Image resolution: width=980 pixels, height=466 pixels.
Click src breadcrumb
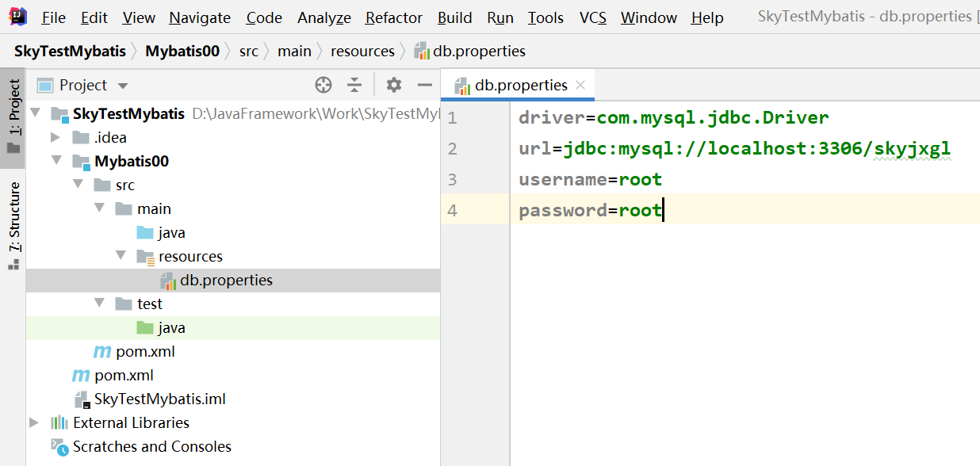(x=249, y=51)
